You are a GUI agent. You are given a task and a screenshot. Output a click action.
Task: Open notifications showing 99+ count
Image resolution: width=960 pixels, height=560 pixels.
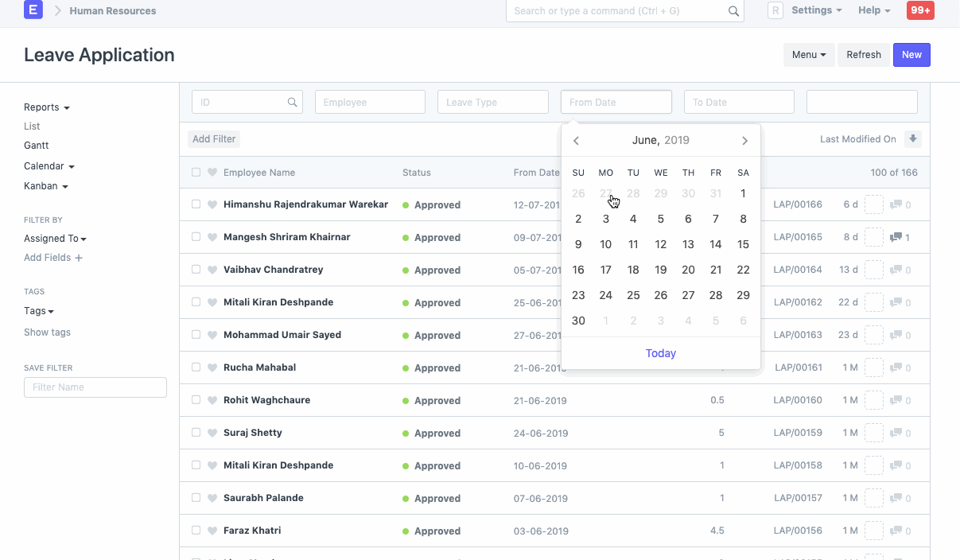coord(919,10)
